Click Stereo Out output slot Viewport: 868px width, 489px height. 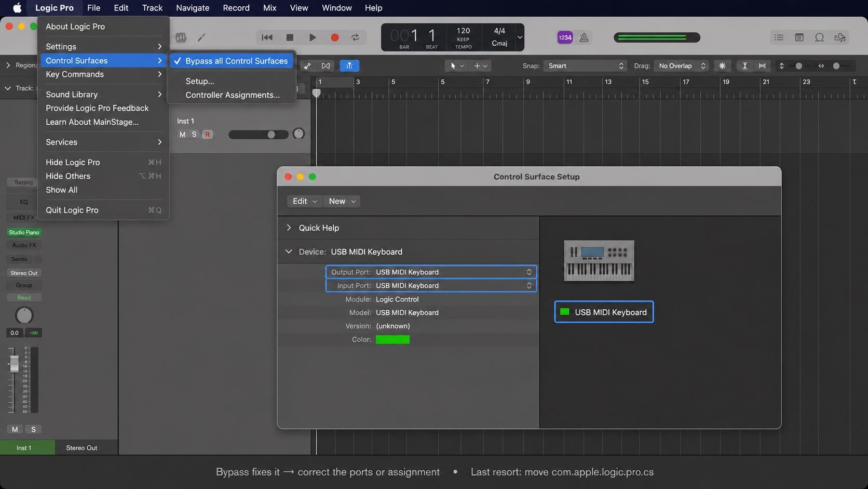24,273
